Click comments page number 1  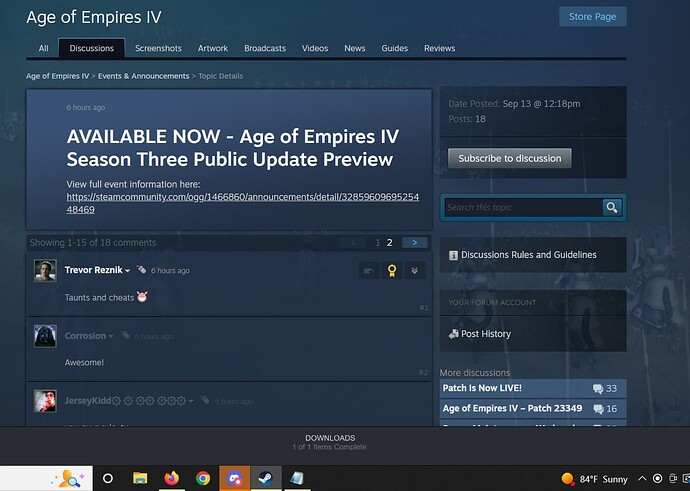coord(377,242)
